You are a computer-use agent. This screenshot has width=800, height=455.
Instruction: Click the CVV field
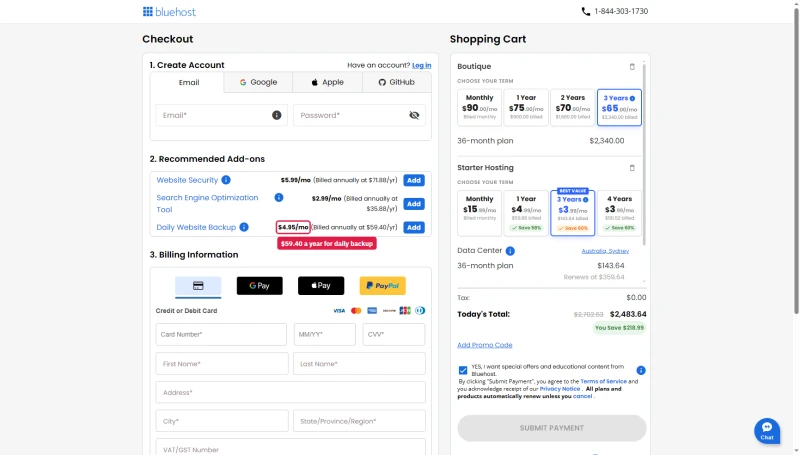pyautogui.click(x=394, y=335)
